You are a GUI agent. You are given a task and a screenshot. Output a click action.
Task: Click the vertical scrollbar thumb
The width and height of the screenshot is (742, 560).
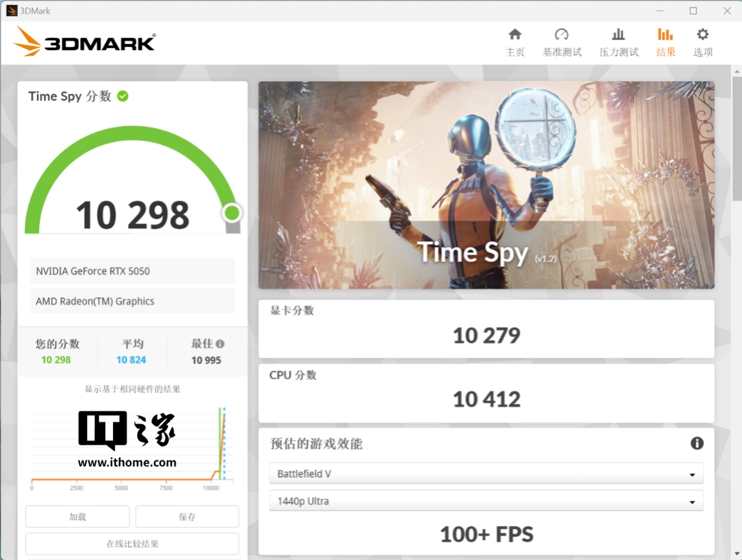point(737,139)
